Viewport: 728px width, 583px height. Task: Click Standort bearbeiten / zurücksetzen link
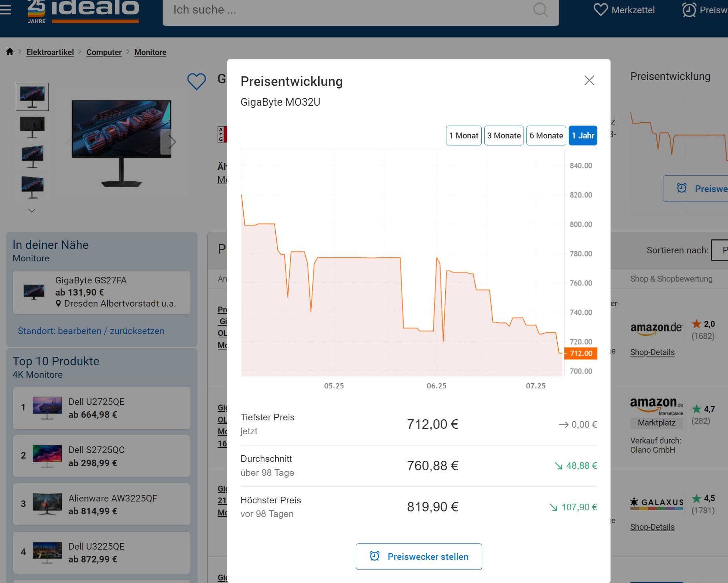click(x=91, y=331)
